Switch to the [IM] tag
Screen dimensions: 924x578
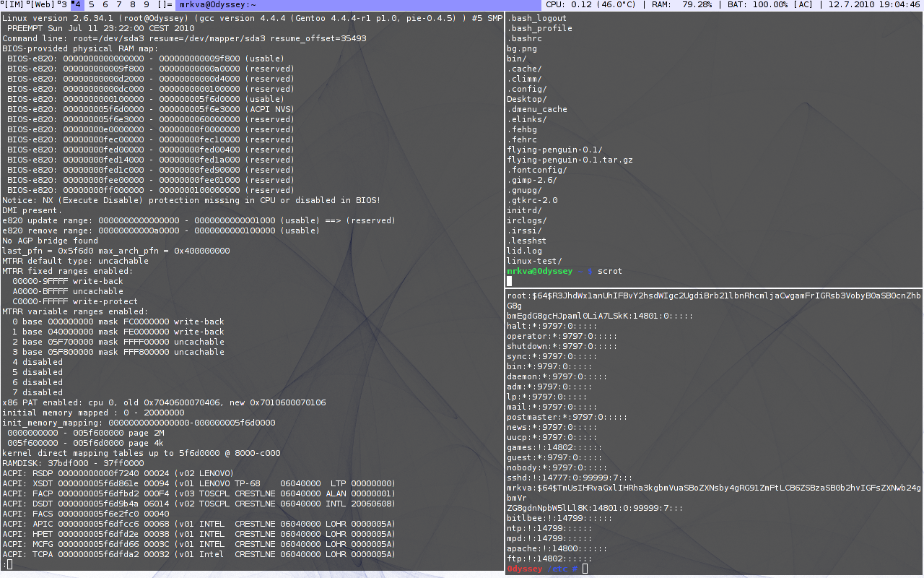[12, 5]
